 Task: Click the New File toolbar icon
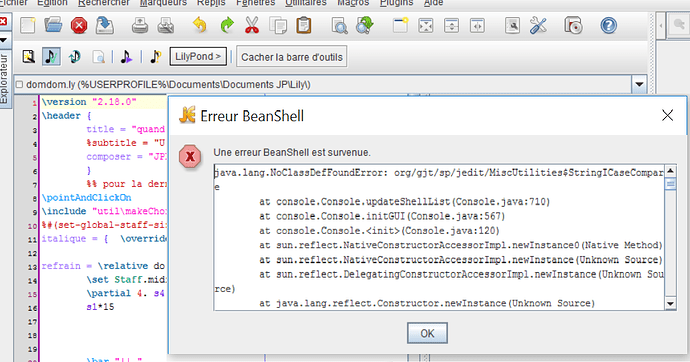click(28, 25)
